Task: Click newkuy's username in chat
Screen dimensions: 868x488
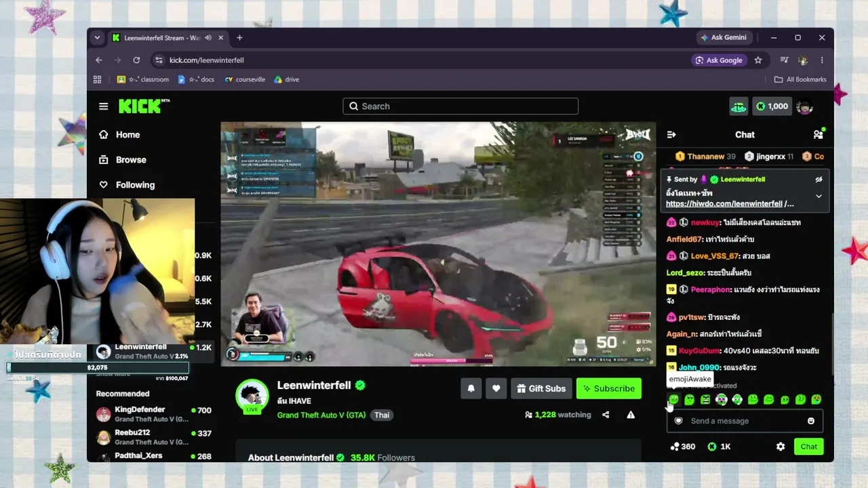Action: point(705,222)
